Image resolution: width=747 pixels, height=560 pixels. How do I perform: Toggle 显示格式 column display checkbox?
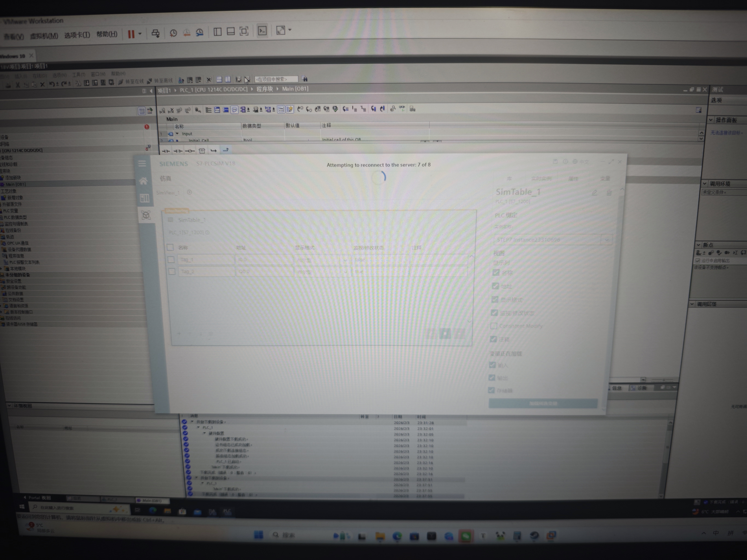point(495,299)
